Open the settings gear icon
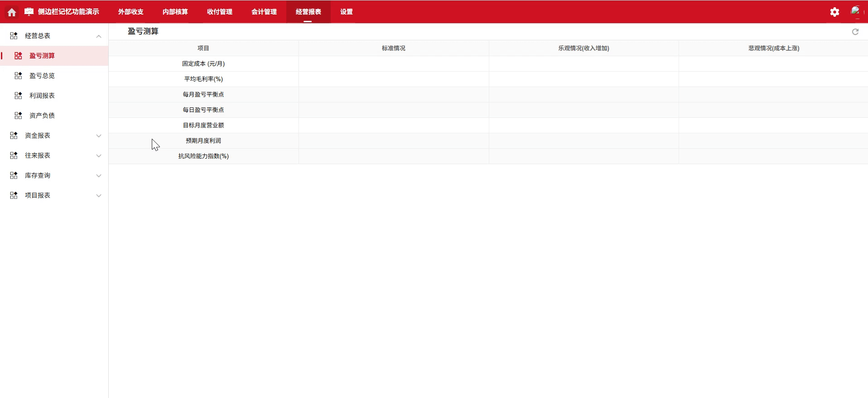 [834, 12]
